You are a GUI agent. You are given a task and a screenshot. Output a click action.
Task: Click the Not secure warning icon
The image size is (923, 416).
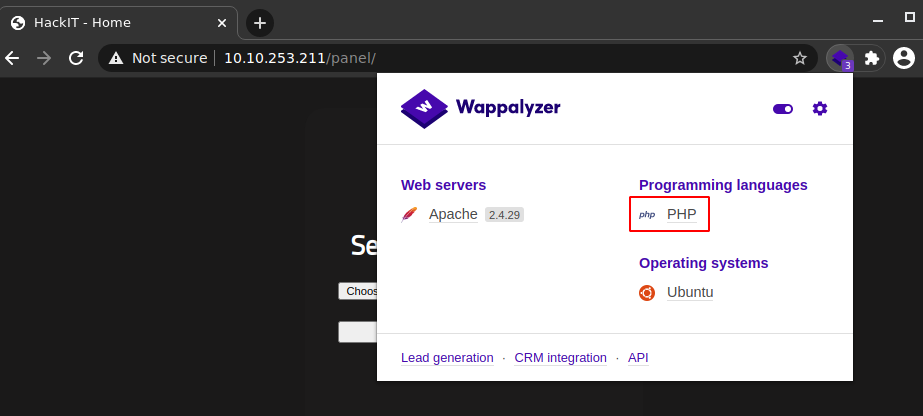coord(117,58)
